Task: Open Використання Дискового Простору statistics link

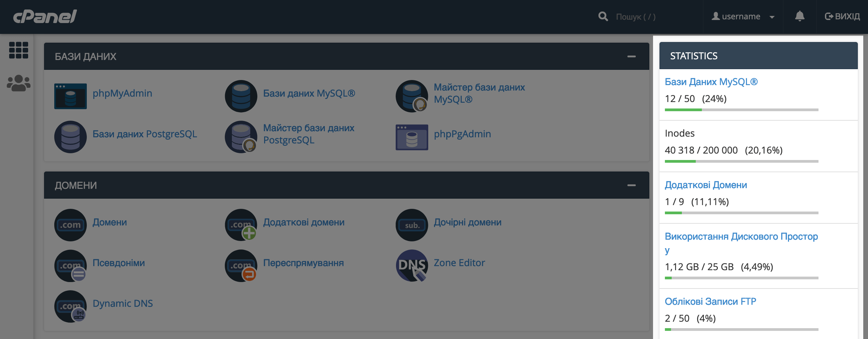Action: (741, 243)
